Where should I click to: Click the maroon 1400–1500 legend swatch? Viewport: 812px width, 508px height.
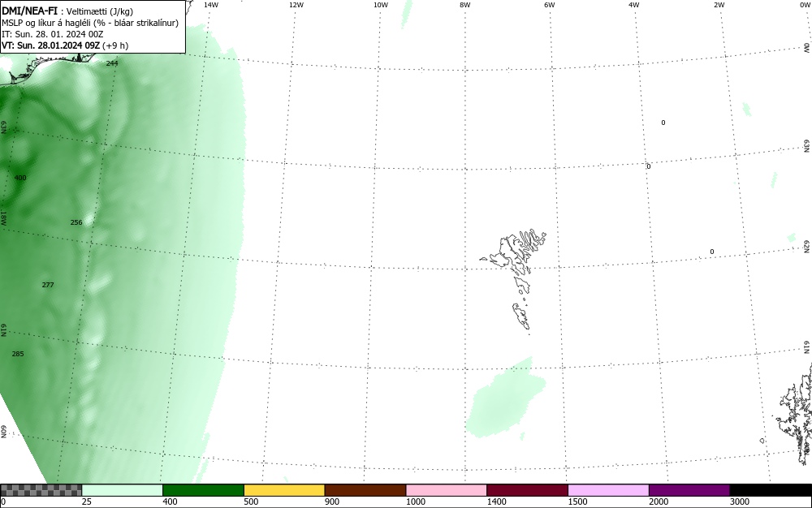pos(527,490)
